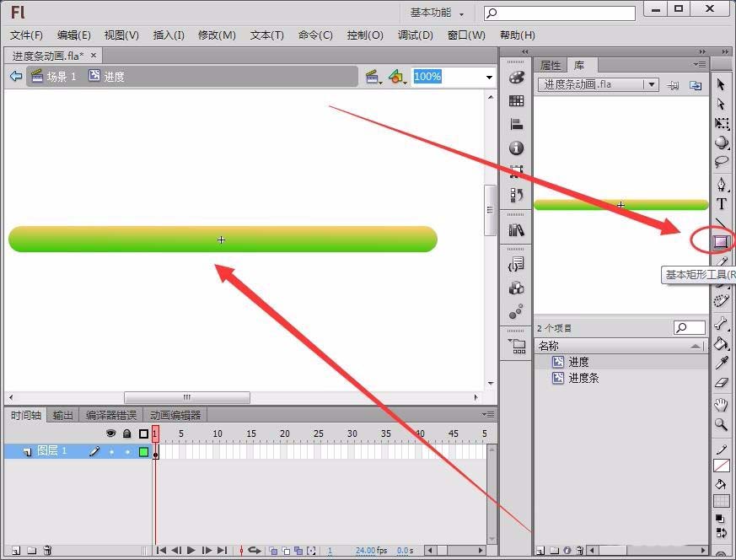
Task: Select the Bone tool
Action: tap(721, 323)
